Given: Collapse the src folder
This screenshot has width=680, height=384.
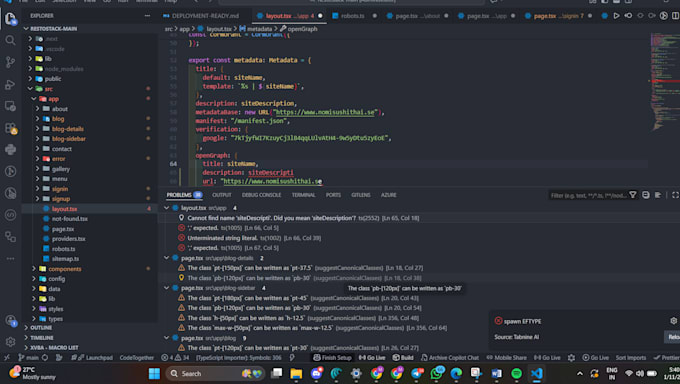Looking at the screenshot, I should point(30,89).
